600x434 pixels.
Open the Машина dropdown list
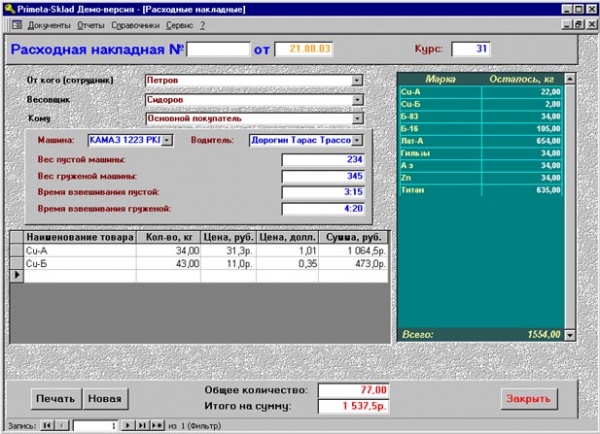(x=167, y=140)
